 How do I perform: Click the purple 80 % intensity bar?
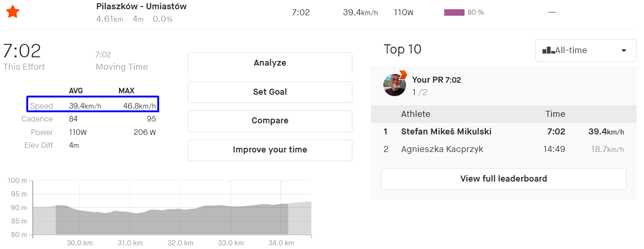454,12
